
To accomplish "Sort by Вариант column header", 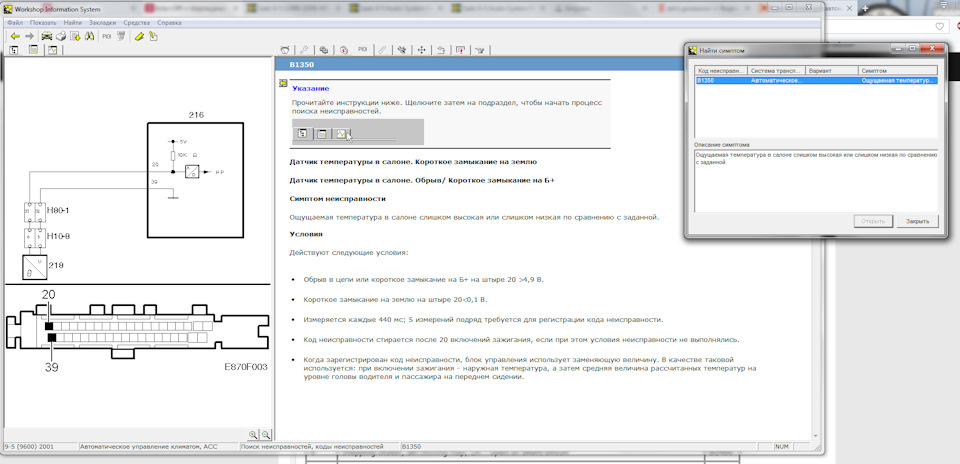I will [832, 70].
